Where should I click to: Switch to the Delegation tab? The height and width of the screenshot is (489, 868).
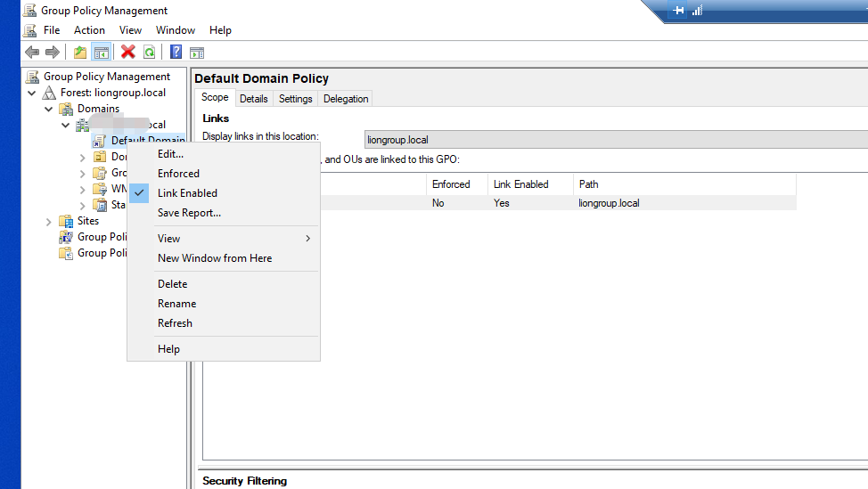pyautogui.click(x=346, y=99)
